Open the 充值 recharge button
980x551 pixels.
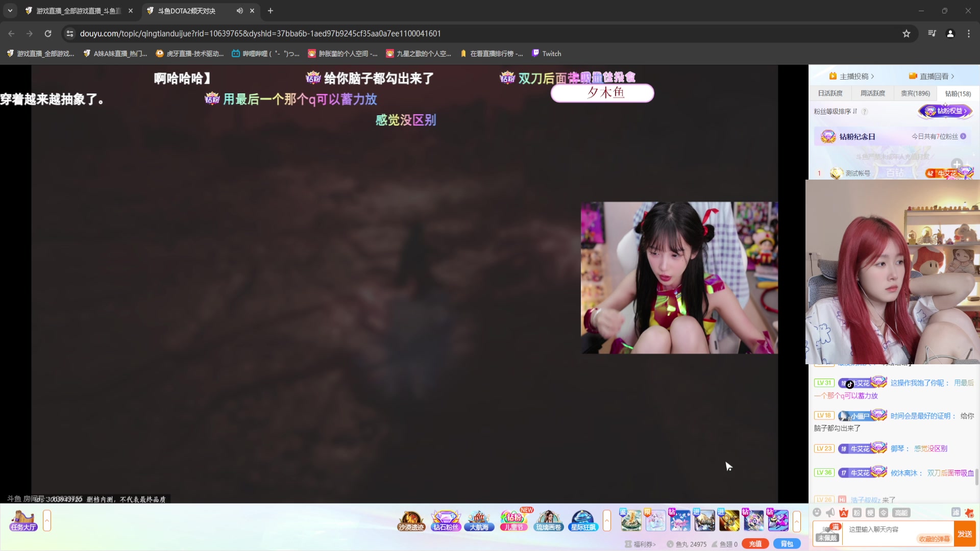(x=755, y=543)
